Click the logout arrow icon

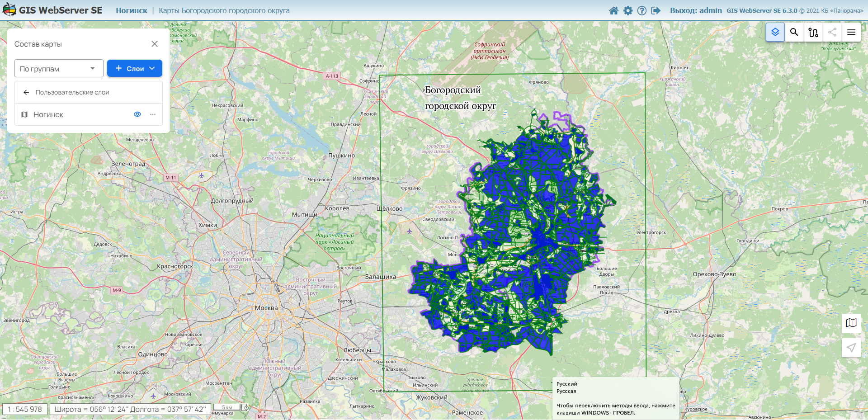pyautogui.click(x=656, y=10)
